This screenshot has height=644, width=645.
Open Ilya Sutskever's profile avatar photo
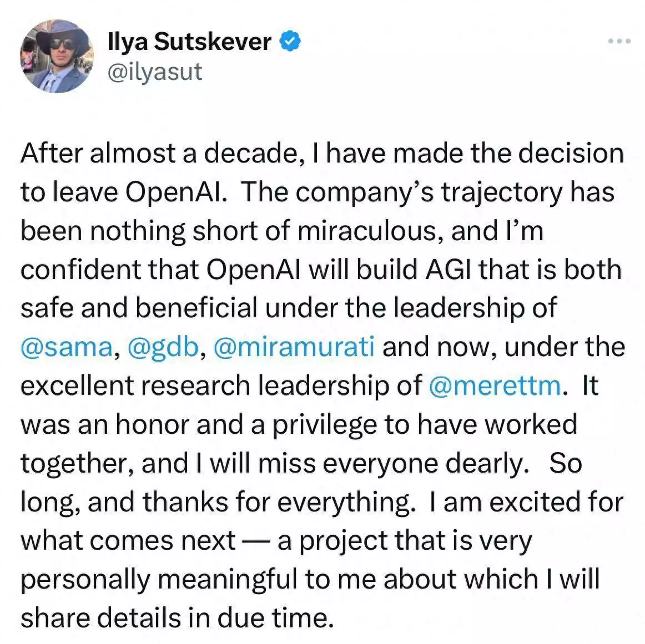click(57, 57)
